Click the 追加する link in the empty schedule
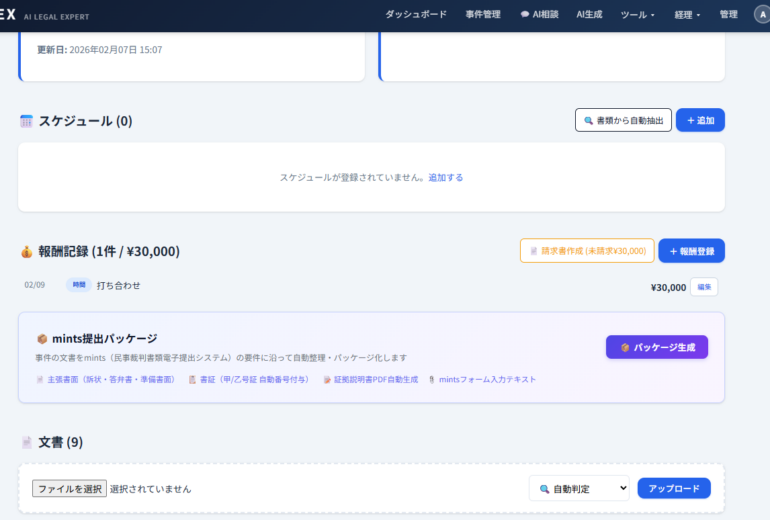The image size is (770, 520). click(x=446, y=177)
